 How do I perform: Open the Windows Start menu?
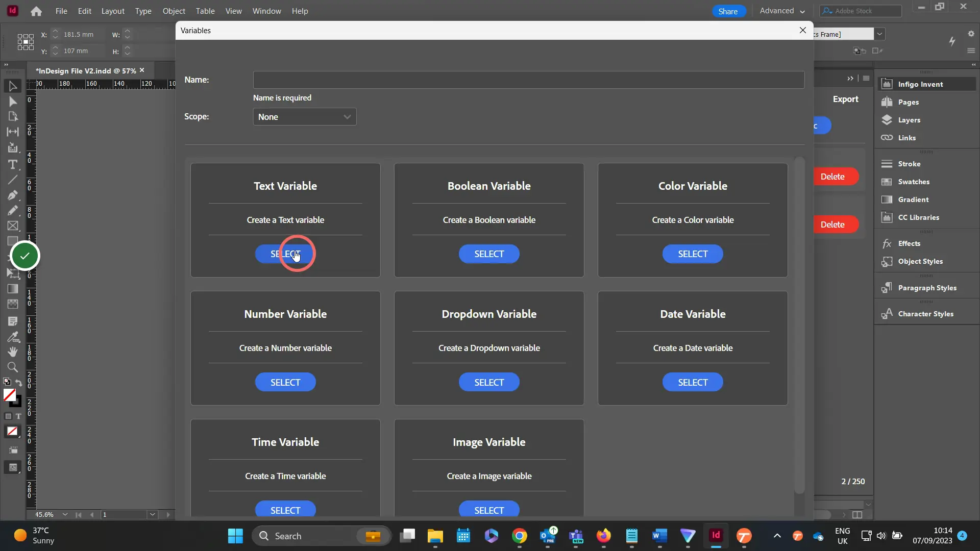[x=235, y=536]
